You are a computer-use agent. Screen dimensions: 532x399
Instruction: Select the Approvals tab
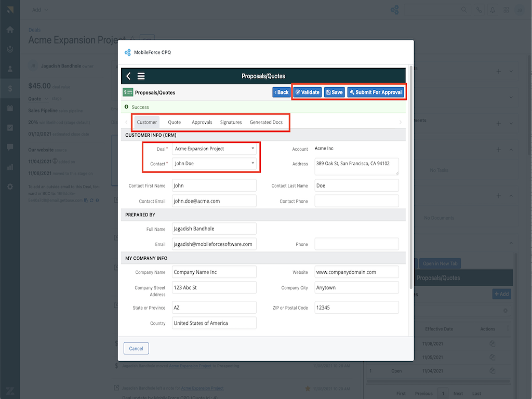click(x=202, y=122)
